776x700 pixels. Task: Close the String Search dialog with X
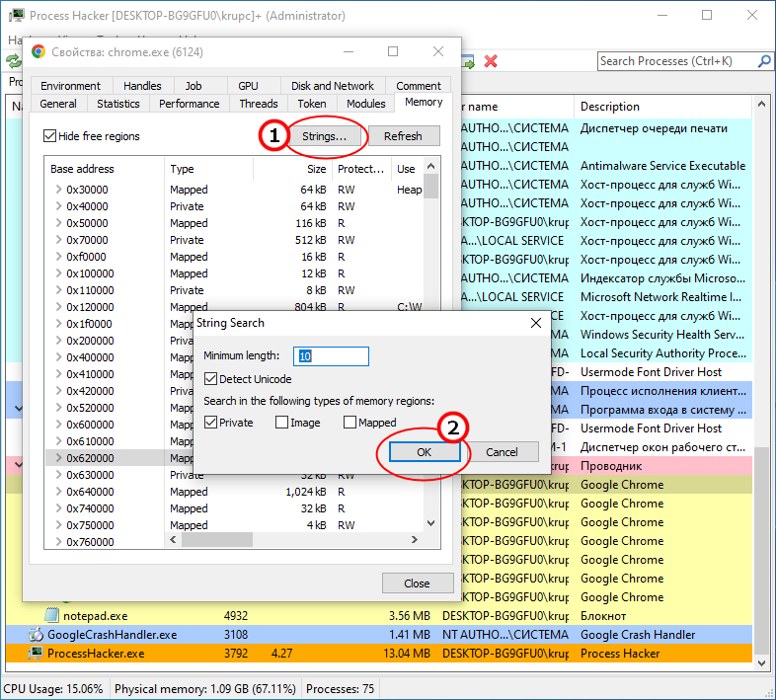536,323
